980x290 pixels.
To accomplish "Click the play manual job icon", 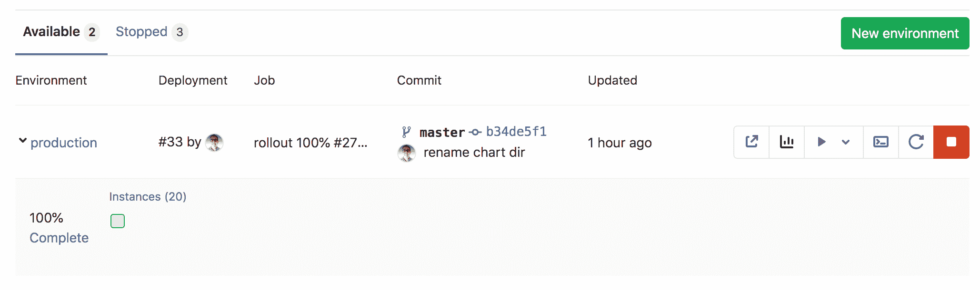I will 821,142.
